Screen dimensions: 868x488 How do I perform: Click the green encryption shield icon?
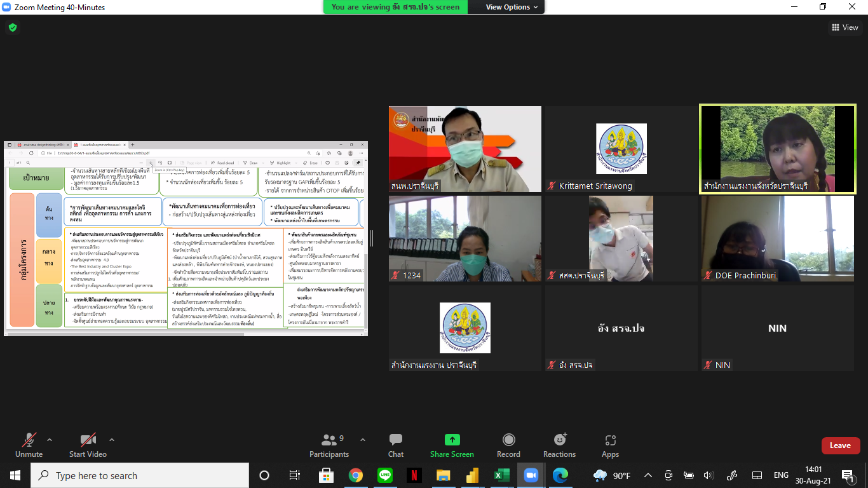(12, 27)
